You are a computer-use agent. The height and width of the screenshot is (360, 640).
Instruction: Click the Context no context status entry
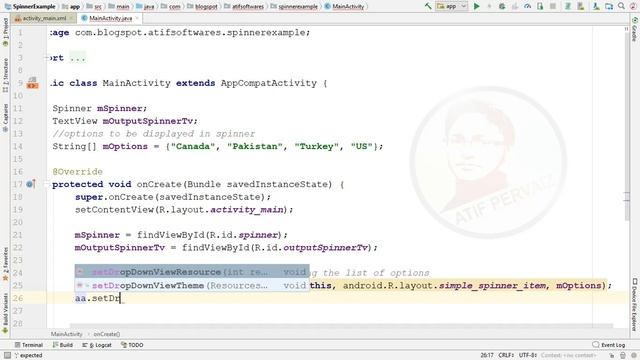pos(568,355)
